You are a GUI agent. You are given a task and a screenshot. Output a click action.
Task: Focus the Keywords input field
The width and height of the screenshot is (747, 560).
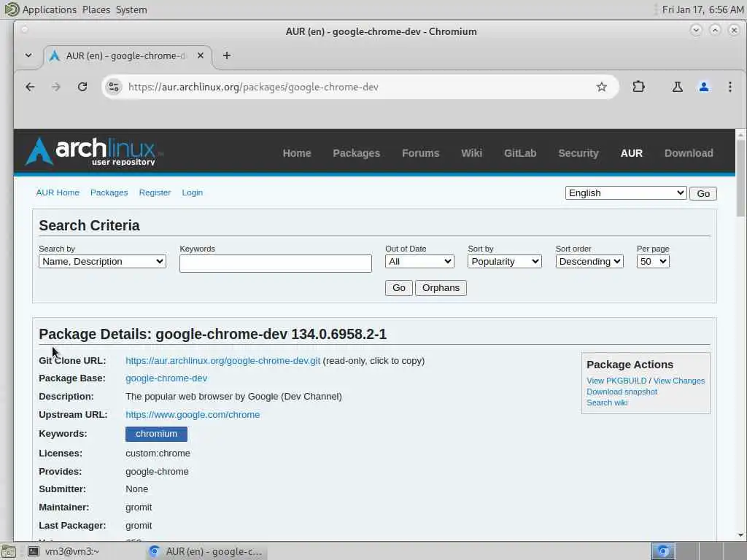(275, 263)
